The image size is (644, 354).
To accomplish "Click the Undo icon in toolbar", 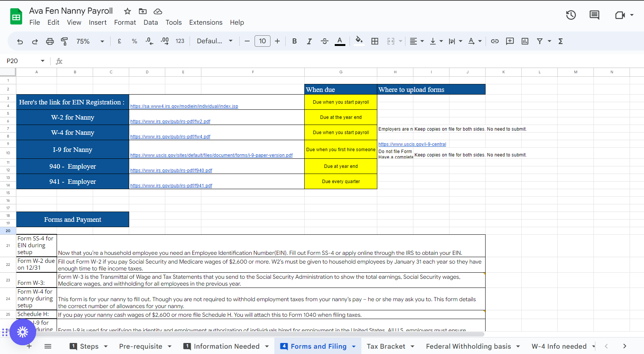I will pyautogui.click(x=20, y=41).
